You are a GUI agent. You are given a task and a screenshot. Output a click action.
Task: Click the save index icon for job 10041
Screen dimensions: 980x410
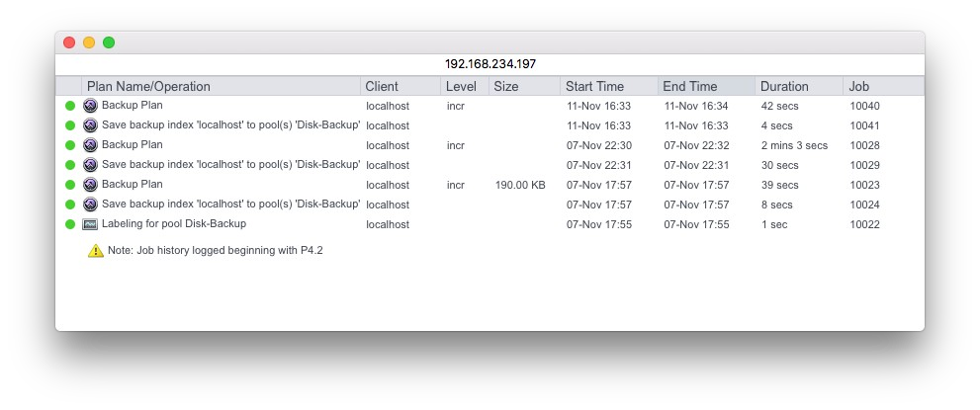coord(90,125)
